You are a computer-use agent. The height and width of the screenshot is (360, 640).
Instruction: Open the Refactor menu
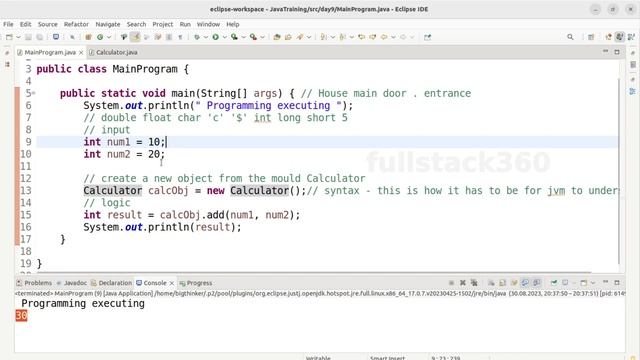[x=76, y=24]
